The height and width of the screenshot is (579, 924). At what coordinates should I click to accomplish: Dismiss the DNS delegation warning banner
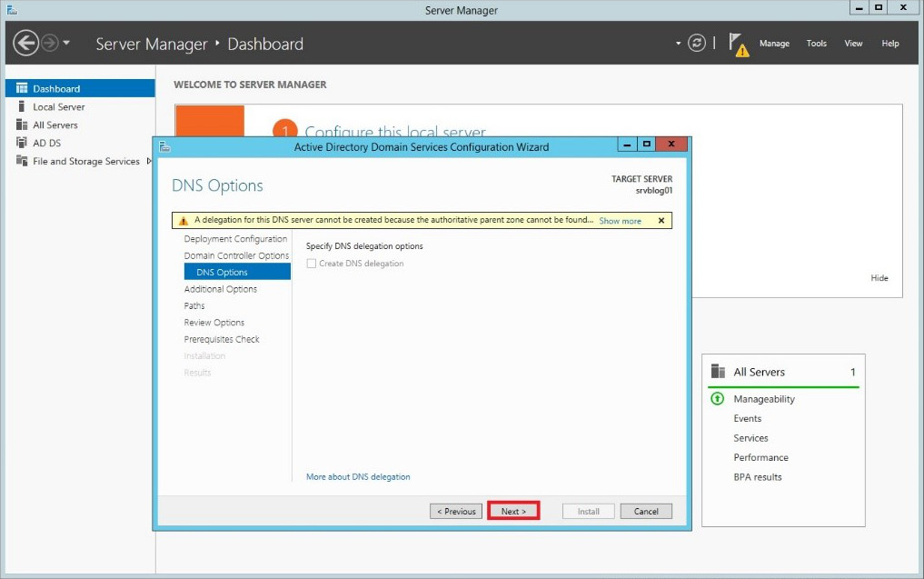click(661, 221)
